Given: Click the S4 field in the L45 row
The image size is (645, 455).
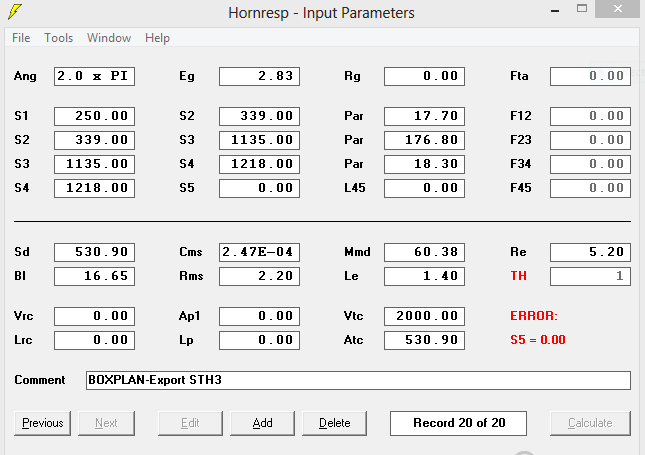Looking at the screenshot, I should [94, 188].
